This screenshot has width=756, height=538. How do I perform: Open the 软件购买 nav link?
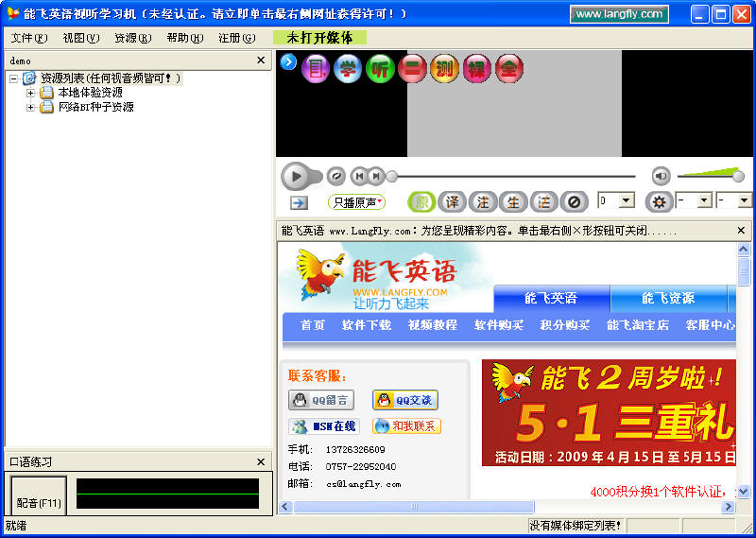(499, 324)
